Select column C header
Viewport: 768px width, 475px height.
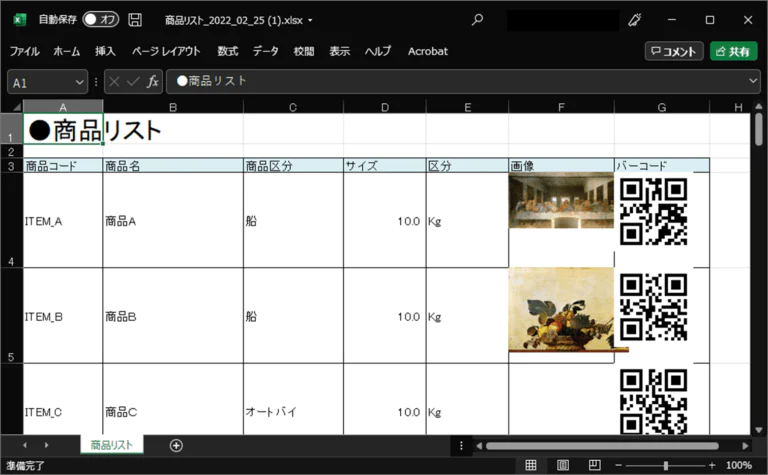click(293, 107)
